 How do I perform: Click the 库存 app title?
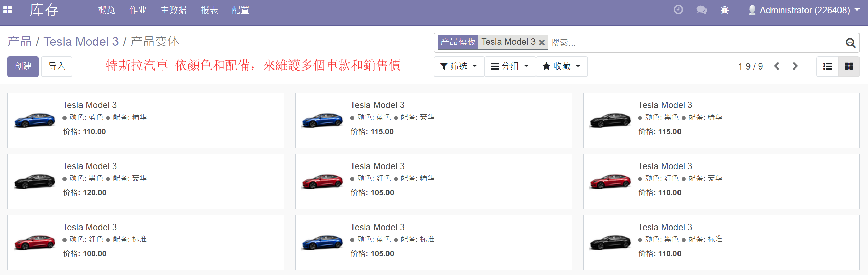click(44, 10)
